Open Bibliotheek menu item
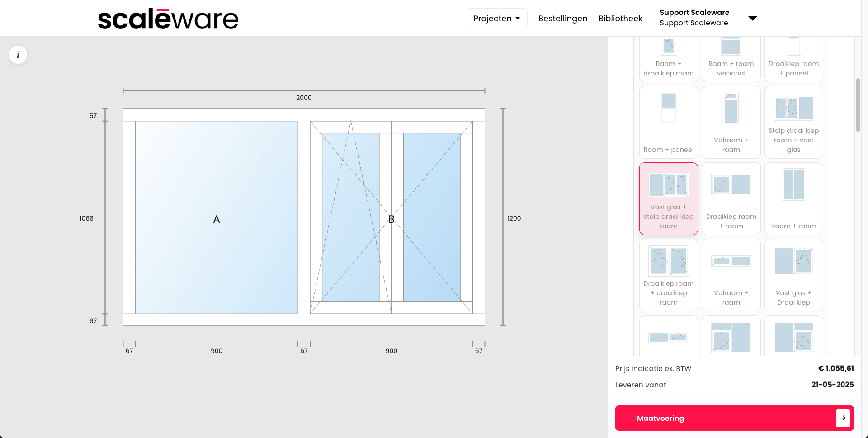Screen dimensions: 868x438 (x=620, y=19)
